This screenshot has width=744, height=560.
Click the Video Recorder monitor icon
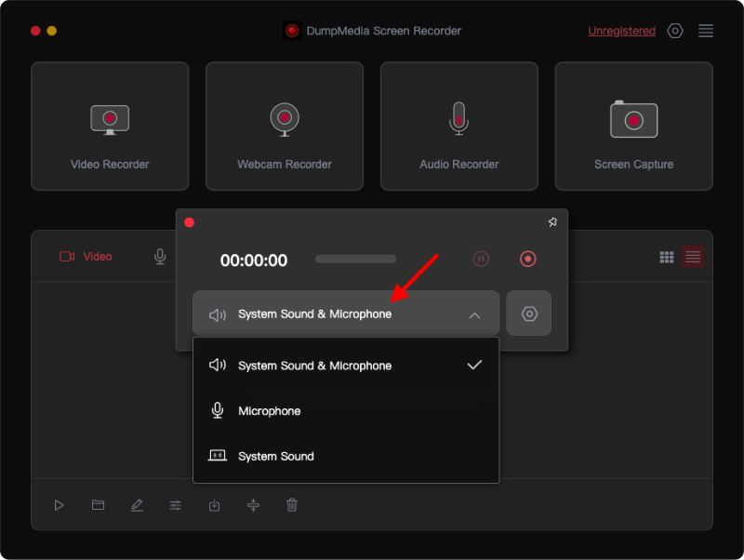(x=110, y=120)
